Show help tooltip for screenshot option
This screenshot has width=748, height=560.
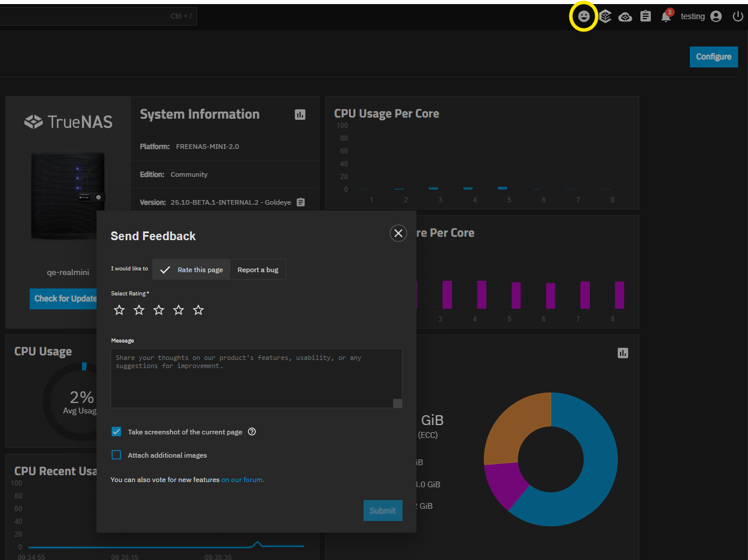click(x=252, y=431)
